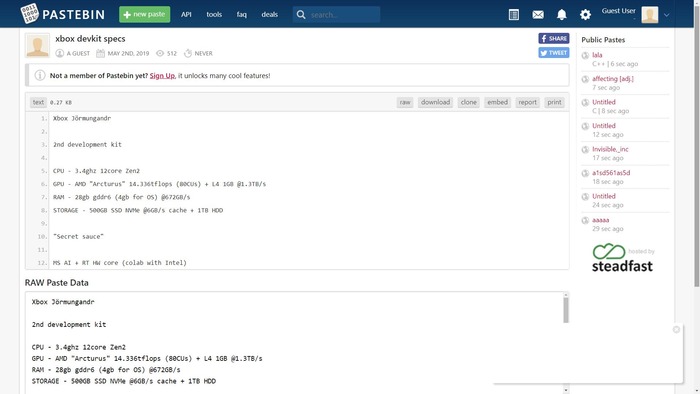The height and width of the screenshot is (394, 700).
Task: Open my pastes list icon
Action: tap(514, 15)
